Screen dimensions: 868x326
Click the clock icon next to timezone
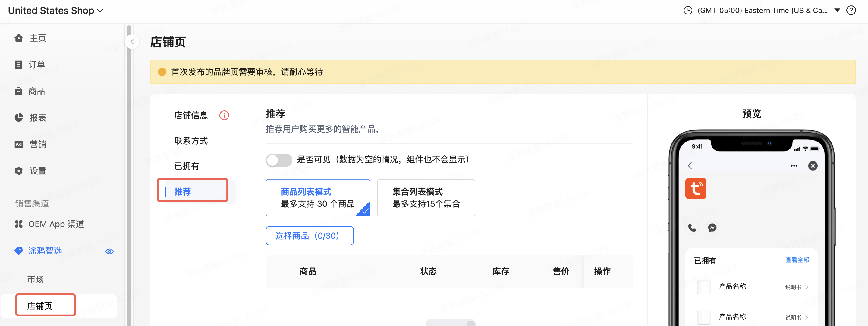(688, 11)
